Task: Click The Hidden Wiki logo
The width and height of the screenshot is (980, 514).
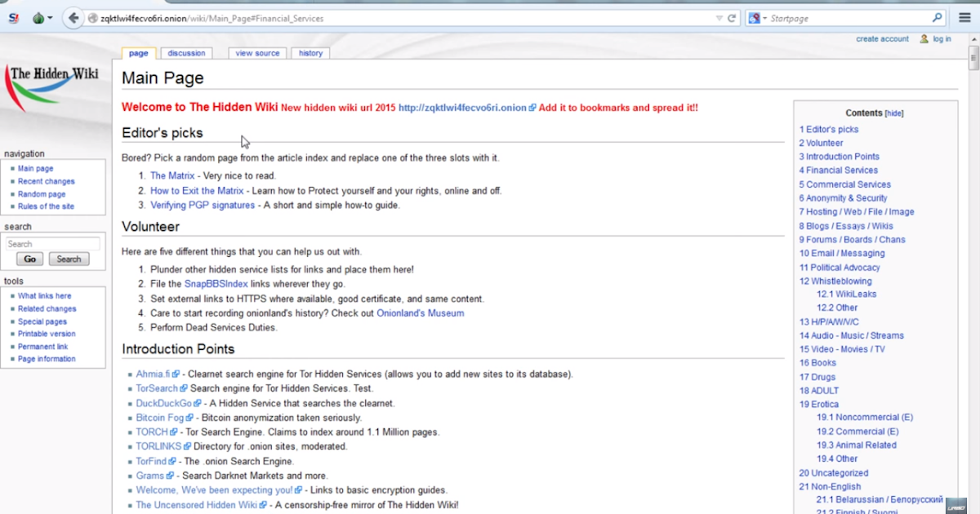Action: [54, 88]
